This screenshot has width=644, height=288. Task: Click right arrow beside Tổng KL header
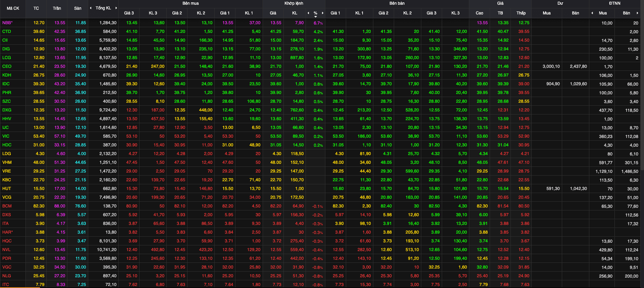click(x=116, y=8)
